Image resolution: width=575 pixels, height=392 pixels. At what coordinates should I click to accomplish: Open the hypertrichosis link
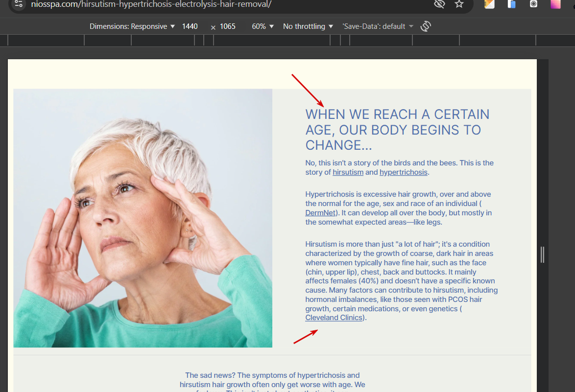click(x=404, y=172)
